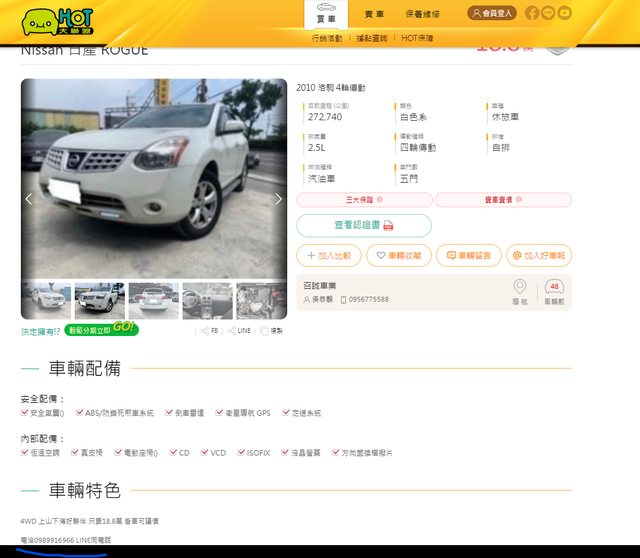Click the 導航 map pin icon
The height and width of the screenshot is (558, 640).
click(519, 288)
